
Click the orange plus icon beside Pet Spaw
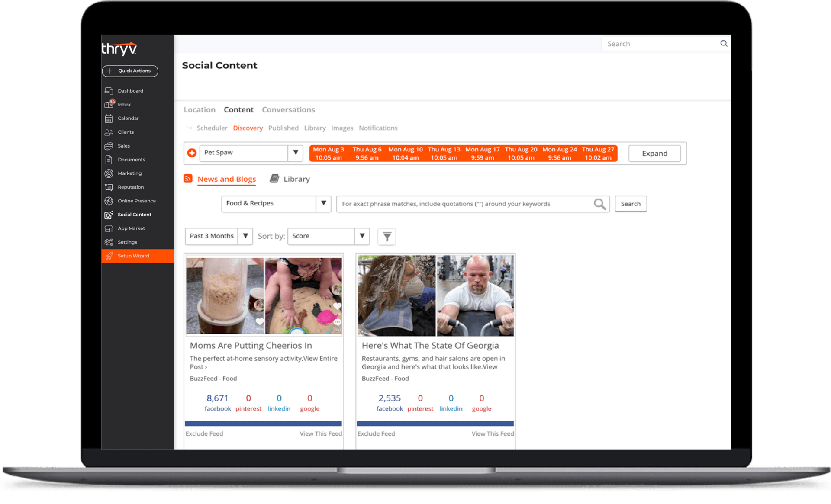point(192,153)
